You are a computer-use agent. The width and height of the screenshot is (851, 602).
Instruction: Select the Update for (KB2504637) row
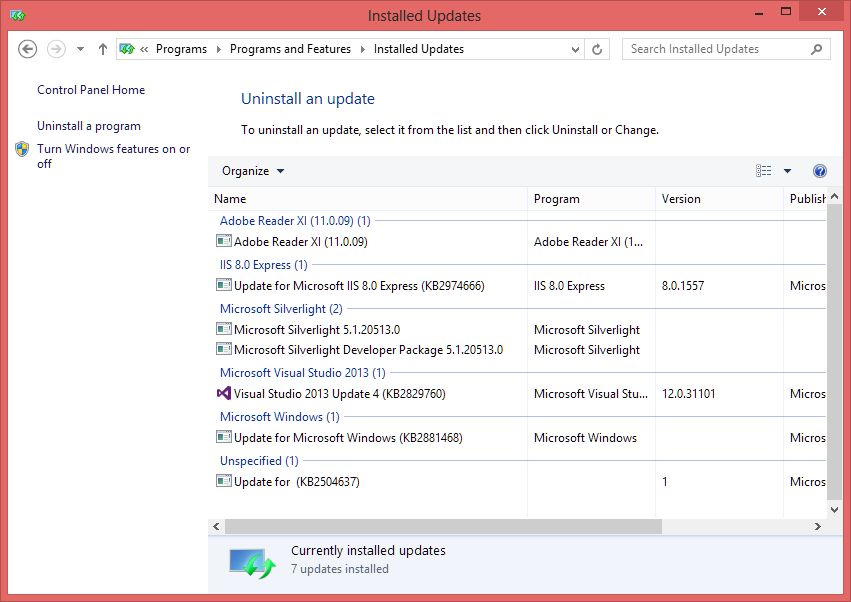pos(518,481)
